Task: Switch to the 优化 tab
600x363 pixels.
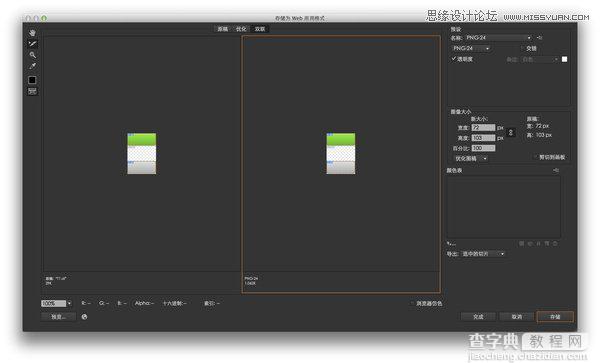Action: [x=241, y=29]
